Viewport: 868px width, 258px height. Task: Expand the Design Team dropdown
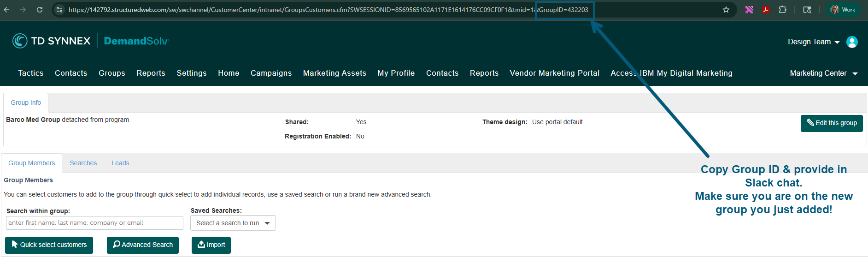(x=814, y=42)
